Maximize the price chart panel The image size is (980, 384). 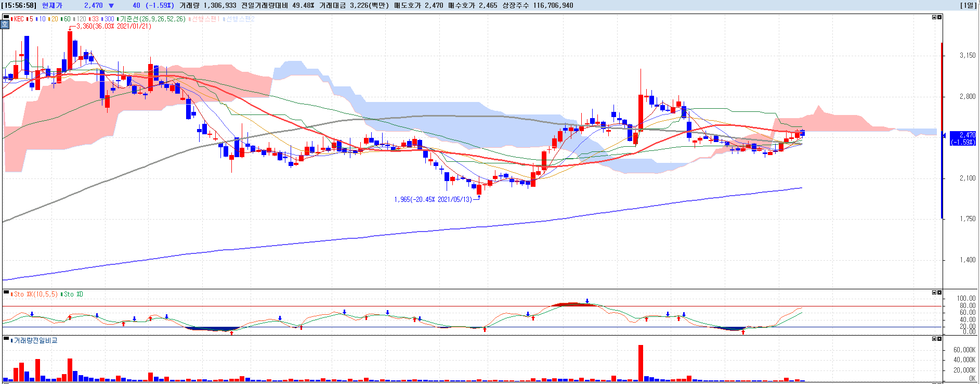934,17
